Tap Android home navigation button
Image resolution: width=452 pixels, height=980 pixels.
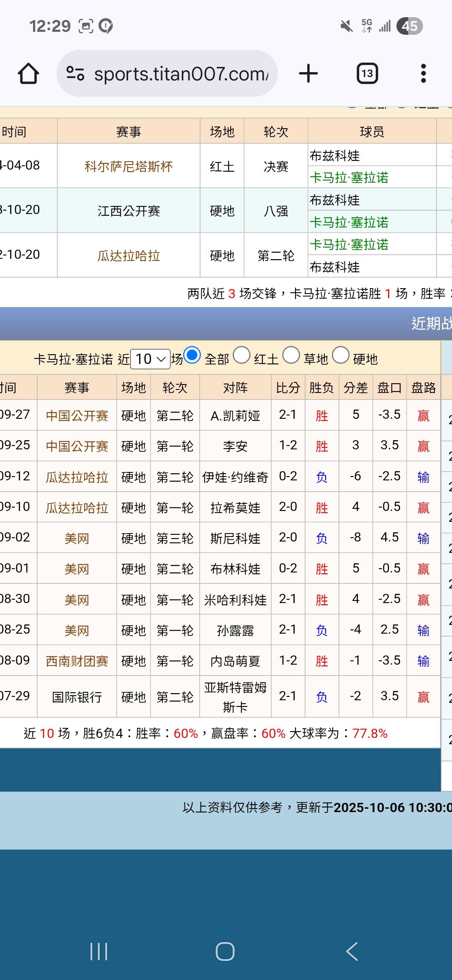225,951
